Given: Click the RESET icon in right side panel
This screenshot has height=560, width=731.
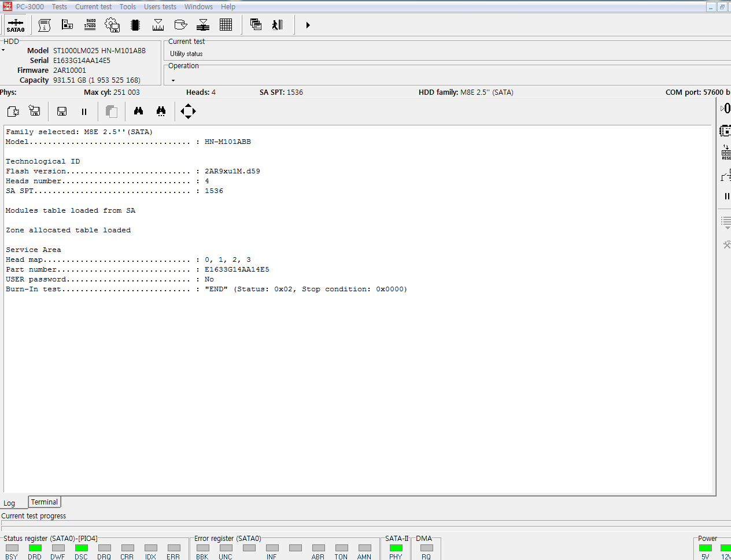Looking at the screenshot, I should (726, 153).
